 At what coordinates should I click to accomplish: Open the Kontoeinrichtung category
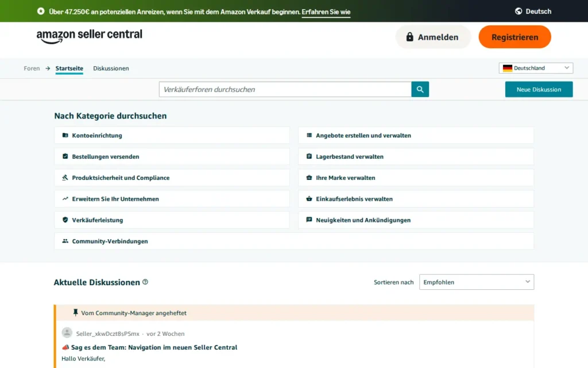[x=172, y=135]
